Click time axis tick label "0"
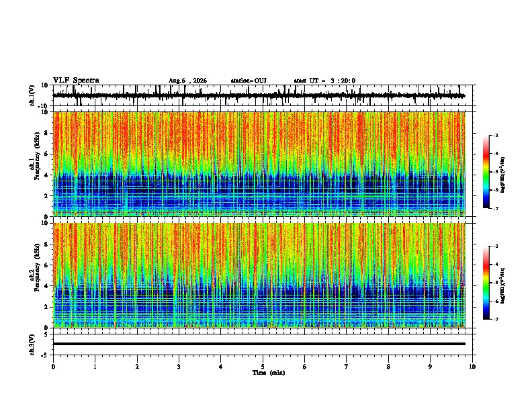Viewport: 532px width, 411px height. (53, 367)
